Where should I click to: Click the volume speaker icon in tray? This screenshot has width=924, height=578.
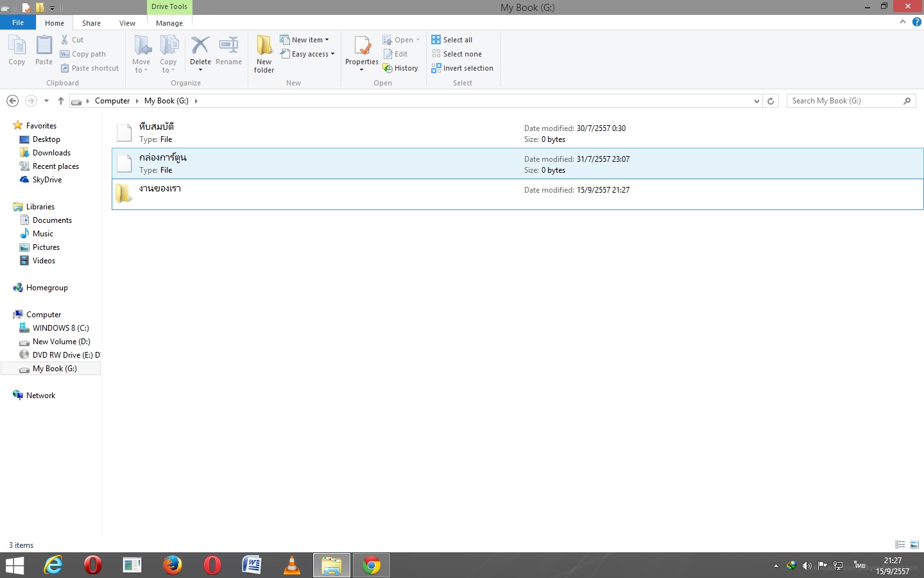[807, 566]
